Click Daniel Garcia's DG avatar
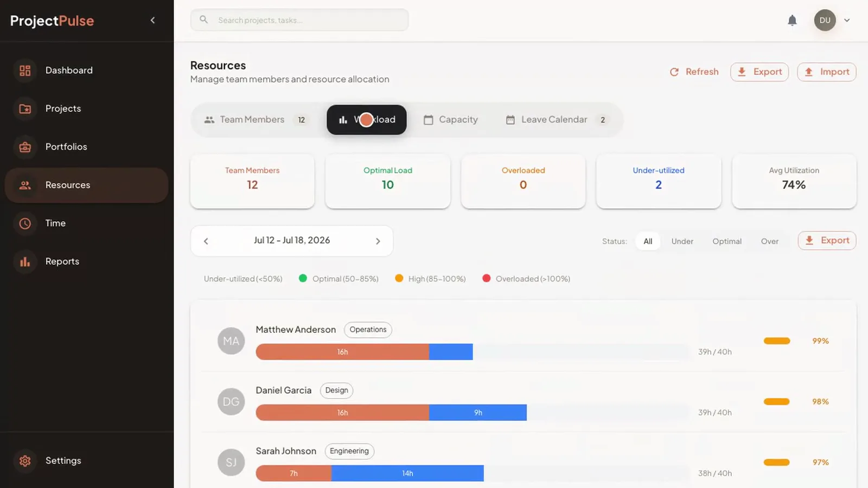 (x=231, y=402)
